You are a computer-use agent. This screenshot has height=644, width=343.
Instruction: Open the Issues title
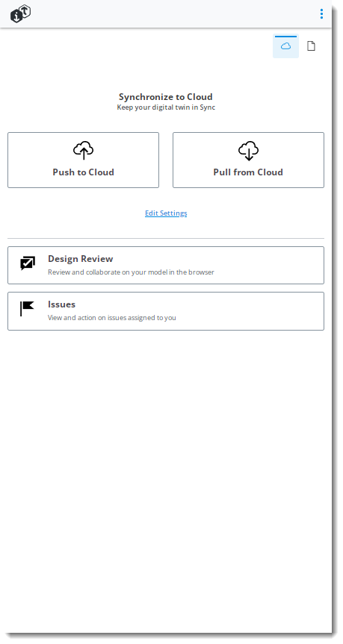click(62, 304)
